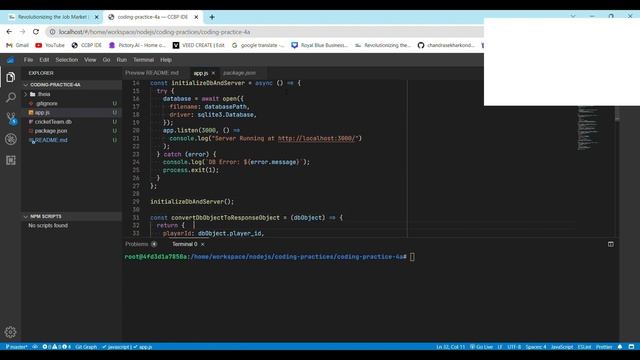The height and width of the screenshot is (360, 640).
Task: Open CCBP IDE bookmark
Action: pos(87,45)
